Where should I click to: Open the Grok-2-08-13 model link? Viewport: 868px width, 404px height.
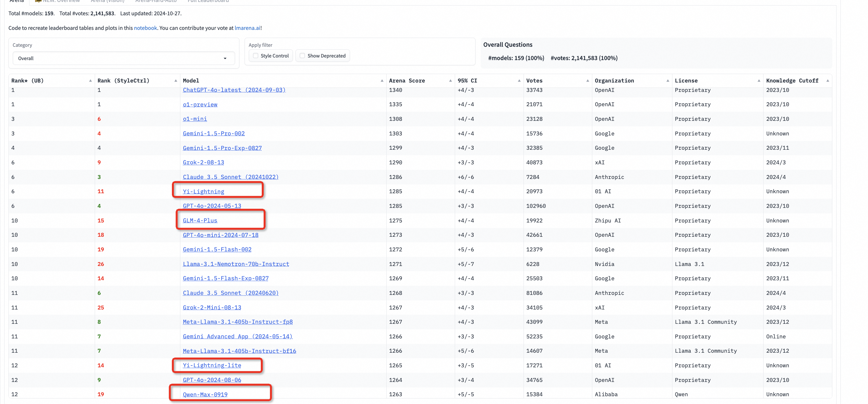click(203, 163)
